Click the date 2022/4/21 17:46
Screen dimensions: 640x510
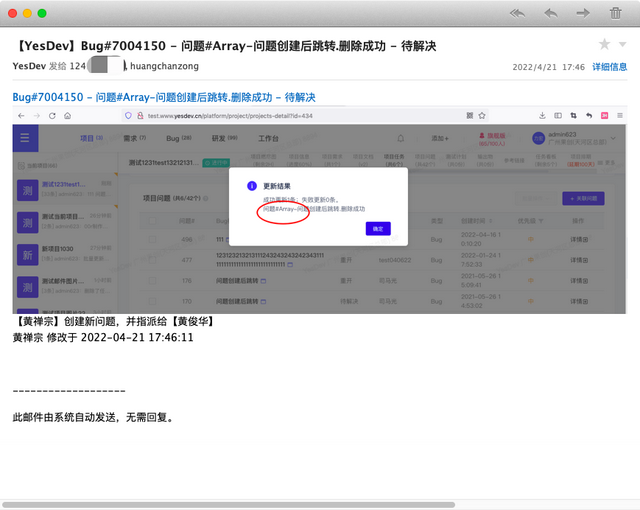point(549,67)
